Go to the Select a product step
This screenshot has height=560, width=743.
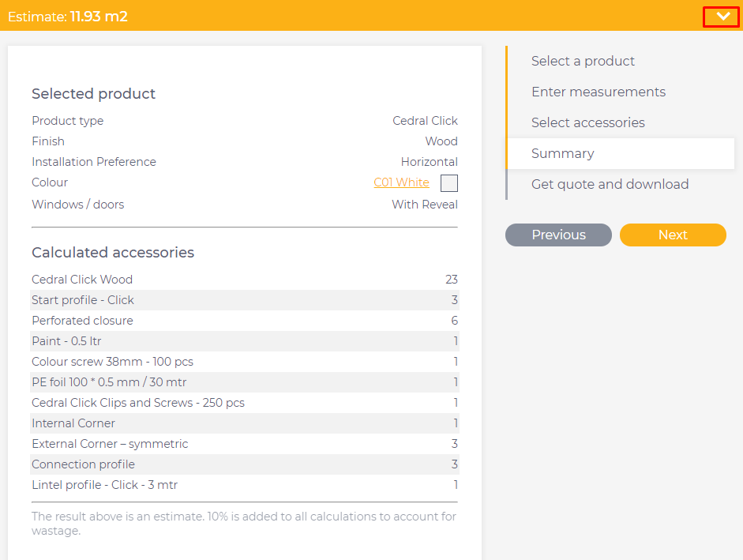(583, 61)
